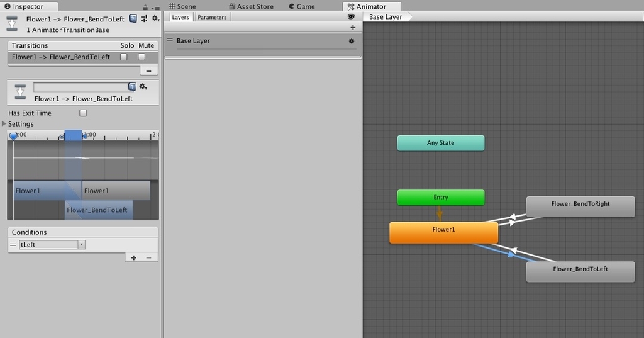Click the blue transition duration region
The image size is (644, 338).
click(73, 135)
